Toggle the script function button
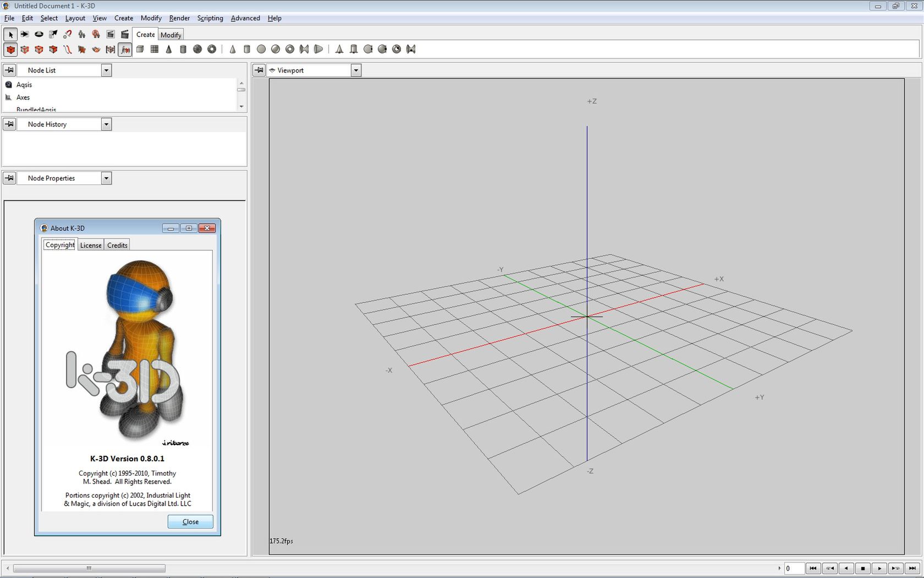The width and height of the screenshot is (924, 578). tap(125, 49)
